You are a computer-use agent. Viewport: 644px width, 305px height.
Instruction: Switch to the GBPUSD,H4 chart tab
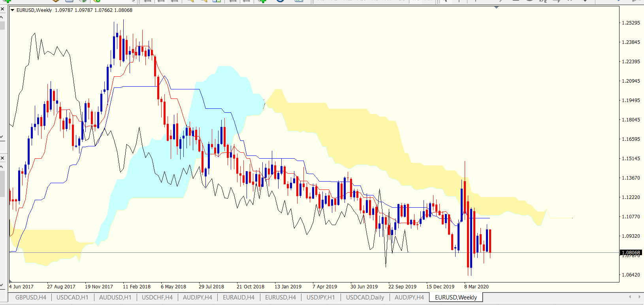31,297
